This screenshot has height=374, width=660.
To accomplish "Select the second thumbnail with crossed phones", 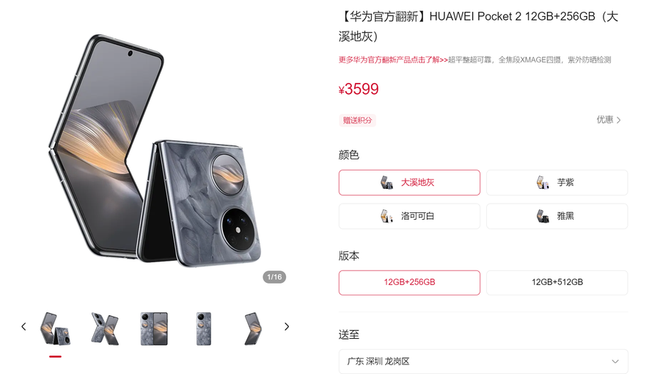I will click(105, 329).
